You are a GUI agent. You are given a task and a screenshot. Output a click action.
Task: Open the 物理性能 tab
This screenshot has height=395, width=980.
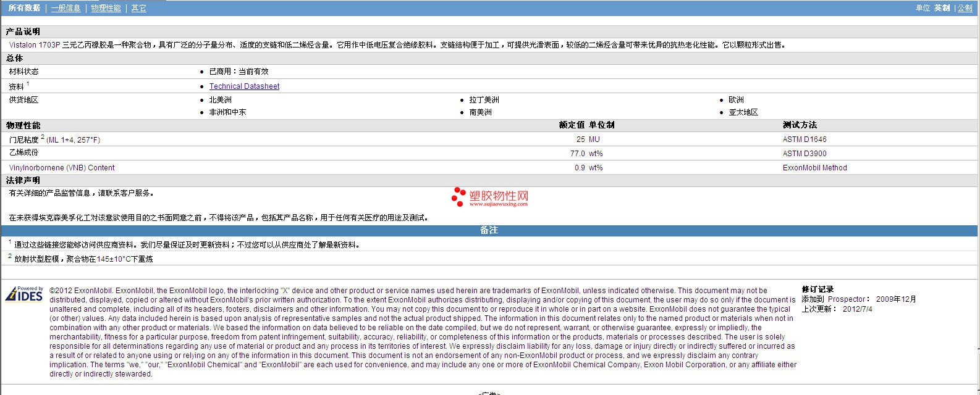pyautogui.click(x=106, y=8)
